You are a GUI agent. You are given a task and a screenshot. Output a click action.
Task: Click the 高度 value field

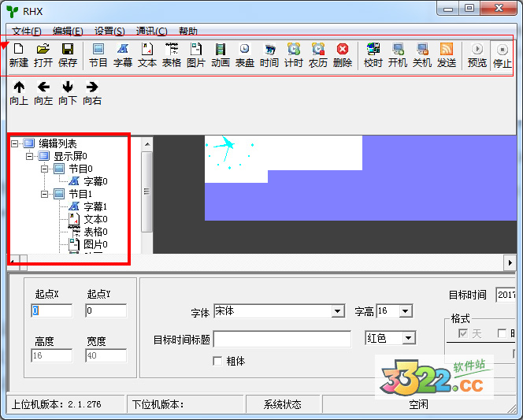[51, 355]
